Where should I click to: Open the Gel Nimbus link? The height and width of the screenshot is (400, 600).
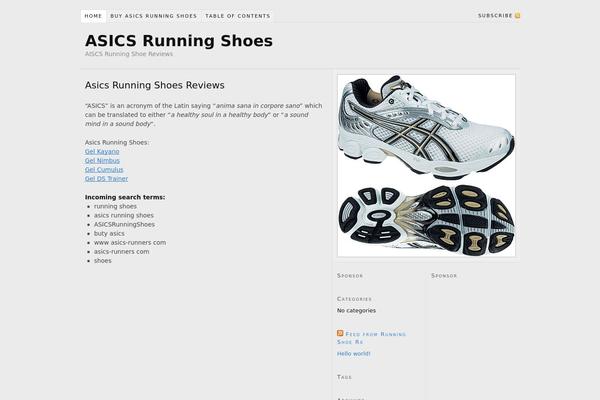pos(102,160)
